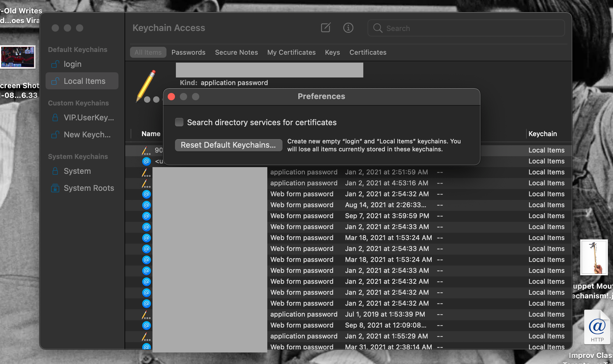Viewport: 613px width, 364px height.
Task: Open the Secure Notes tab
Action: click(236, 52)
